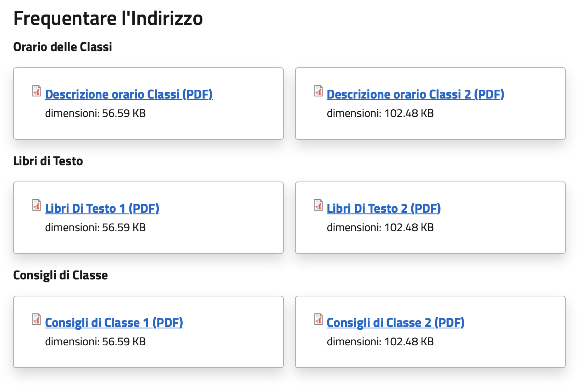
Task: Download Libri Di Testo 1 (PDF)
Action: click(102, 208)
